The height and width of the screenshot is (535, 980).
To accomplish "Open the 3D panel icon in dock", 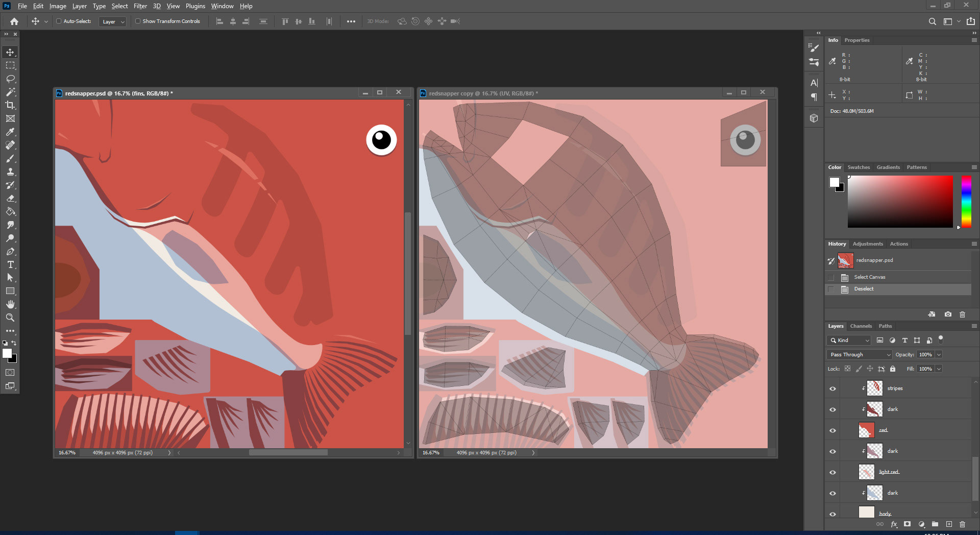I will click(814, 118).
